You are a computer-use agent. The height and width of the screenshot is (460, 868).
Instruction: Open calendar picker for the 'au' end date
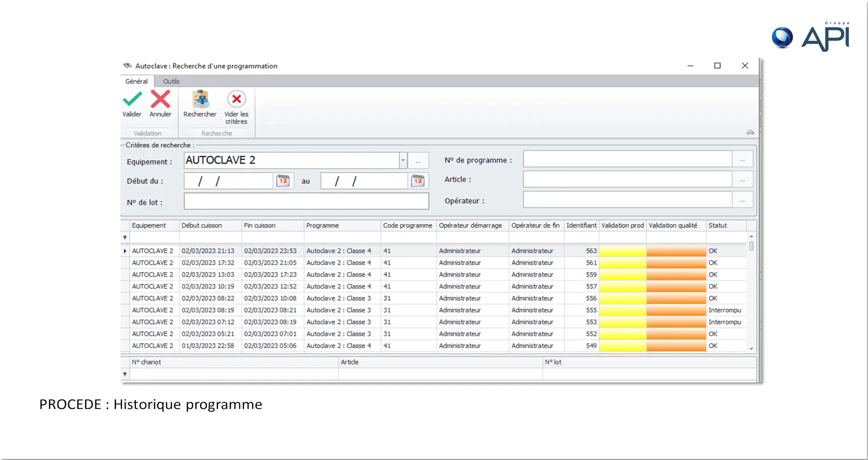pyautogui.click(x=418, y=181)
